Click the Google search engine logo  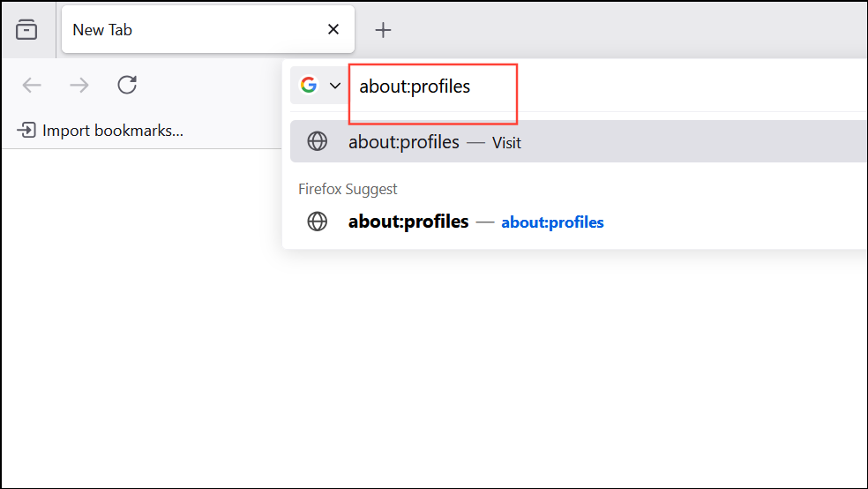tap(308, 85)
